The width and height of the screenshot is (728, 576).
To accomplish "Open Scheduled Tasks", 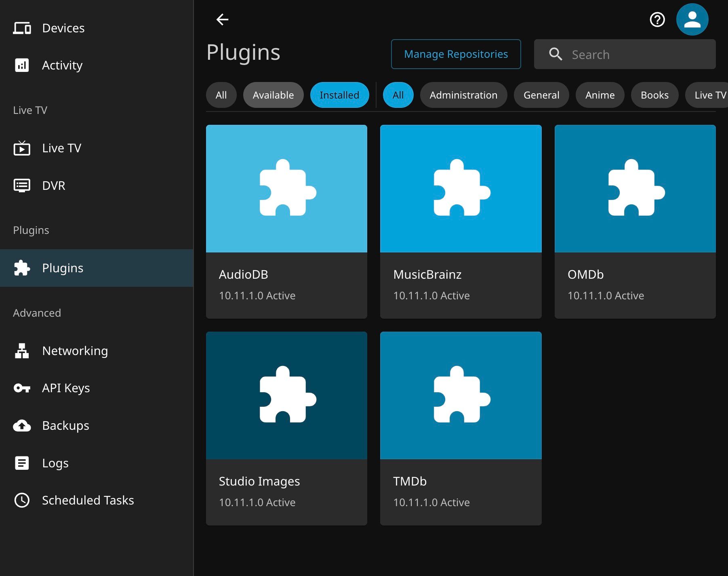I will tap(97, 500).
